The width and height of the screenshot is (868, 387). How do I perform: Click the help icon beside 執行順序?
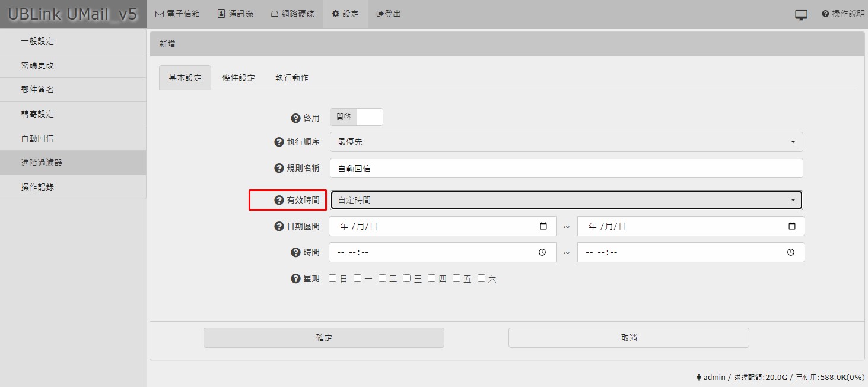[279, 142]
